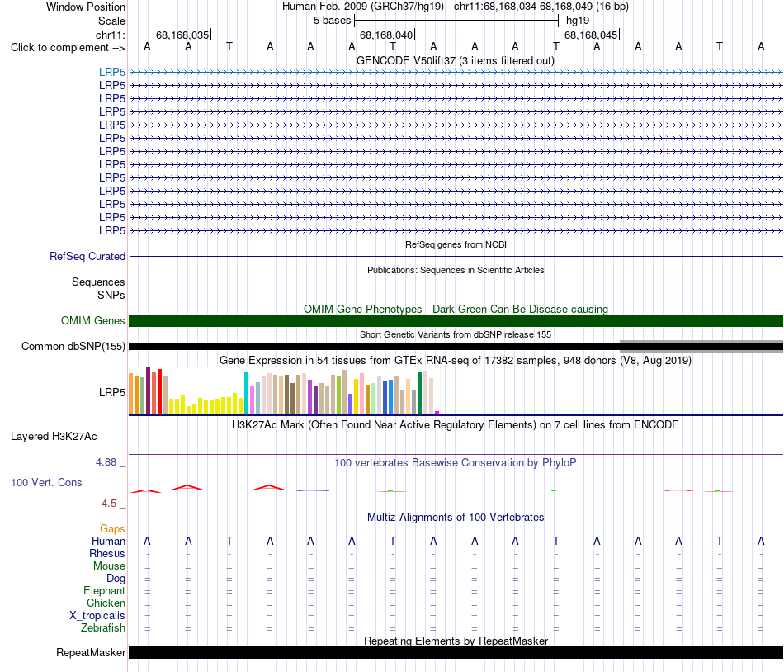Click the Scale track label
This screenshot has width=784, height=672.
pyautogui.click(x=111, y=21)
